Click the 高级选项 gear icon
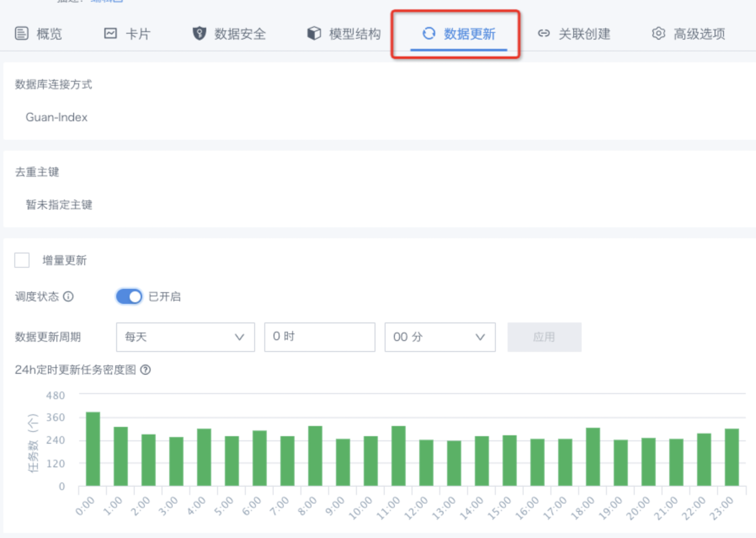 coord(658,33)
